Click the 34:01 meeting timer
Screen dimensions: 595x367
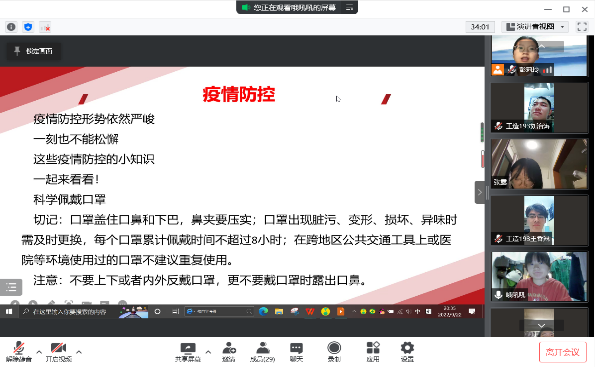(x=480, y=27)
